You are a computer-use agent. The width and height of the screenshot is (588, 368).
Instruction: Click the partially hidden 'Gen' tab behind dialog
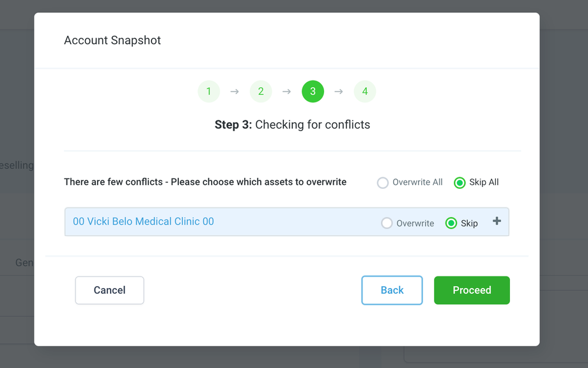[24, 262]
